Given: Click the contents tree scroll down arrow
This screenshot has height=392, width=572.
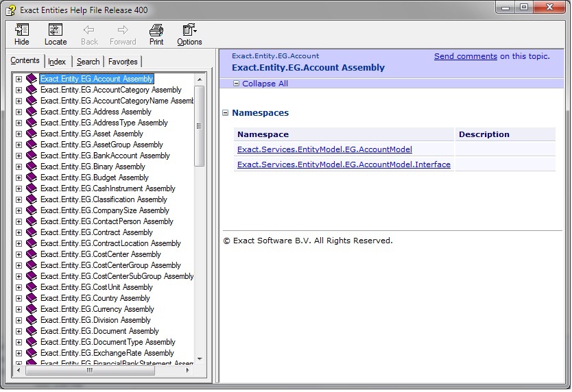Looking at the screenshot, I should [x=200, y=359].
